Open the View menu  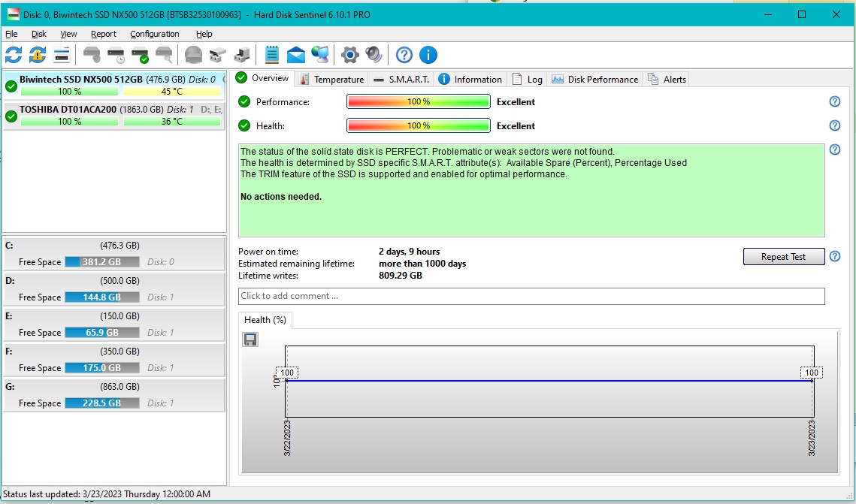[68, 34]
